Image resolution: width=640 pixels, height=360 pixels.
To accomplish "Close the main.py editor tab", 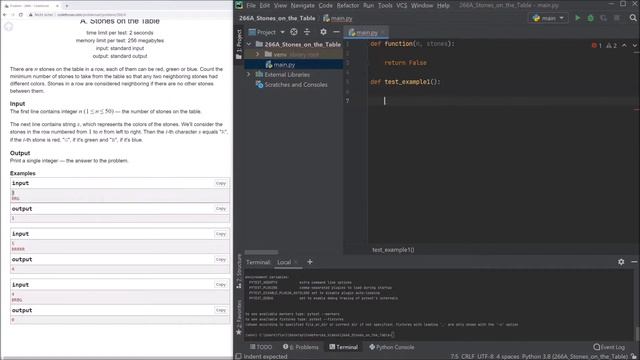I will tap(382, 32).
